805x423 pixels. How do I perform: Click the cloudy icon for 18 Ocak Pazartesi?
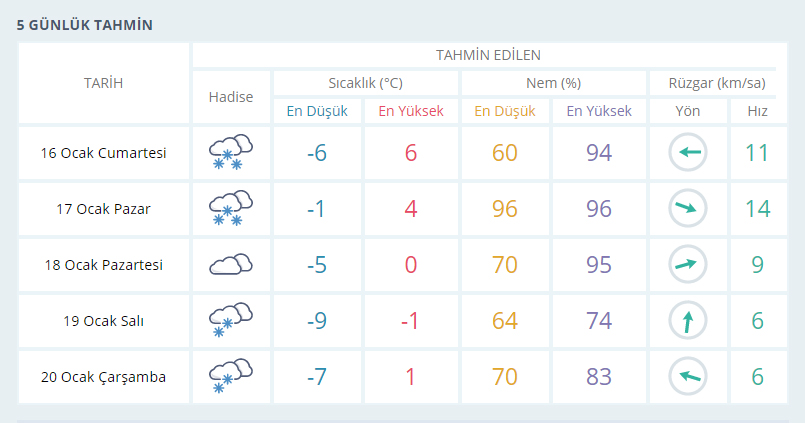(230, 265)
